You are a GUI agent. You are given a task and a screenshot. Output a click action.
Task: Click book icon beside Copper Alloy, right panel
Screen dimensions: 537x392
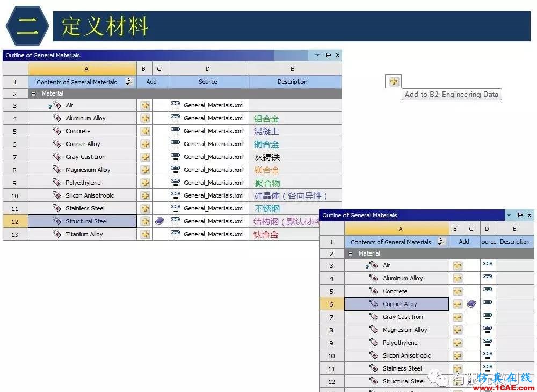pos(471,304)
